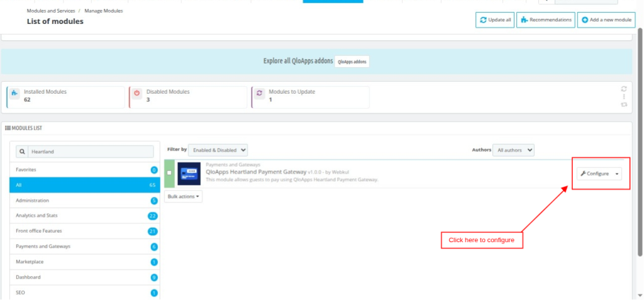Click the dashboard panel vertical dots icon
This screenshot has height=300, width=644.
[624, 97]
